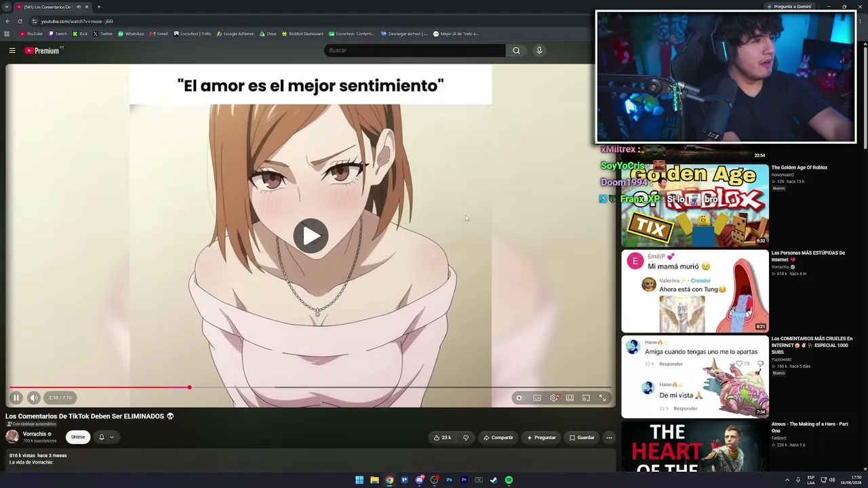Open the Windows Start menu
The image size is (868, 488).
[x=359, y=480]
